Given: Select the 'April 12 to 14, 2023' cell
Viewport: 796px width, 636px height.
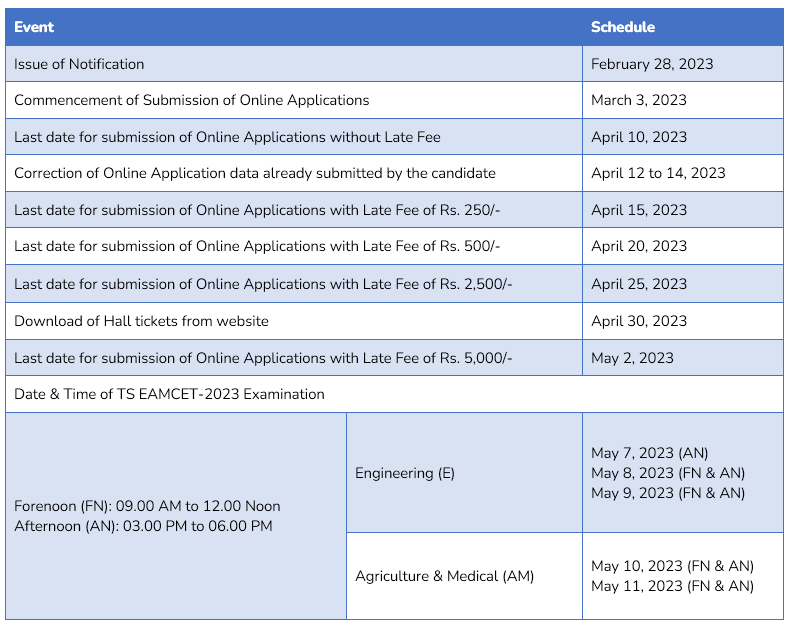Looking at the screenshot, I should tap(683, 173).
